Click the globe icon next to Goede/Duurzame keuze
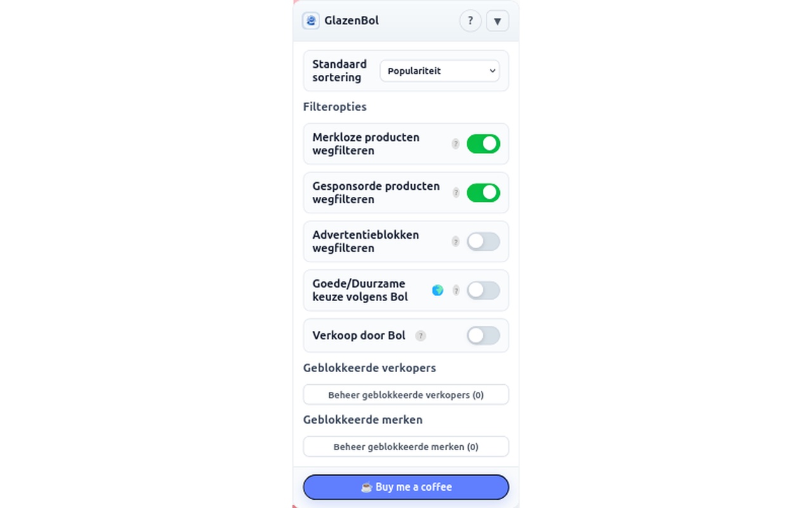 coord(438,290)
